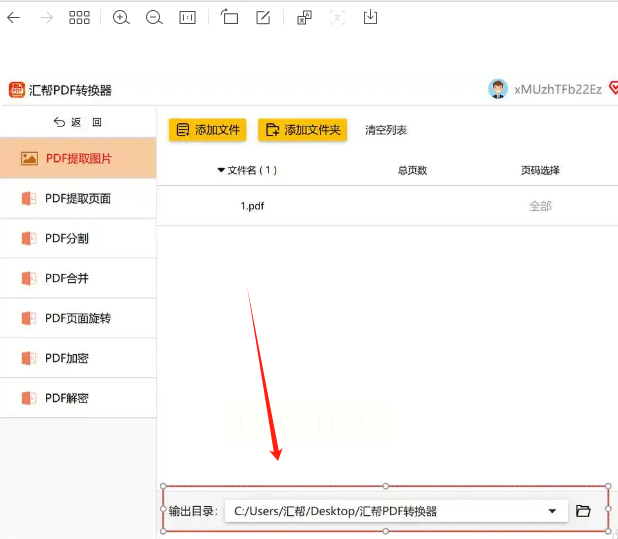
Task: Click the icon beside PDF页面旋转
Action: coord(29,318)
